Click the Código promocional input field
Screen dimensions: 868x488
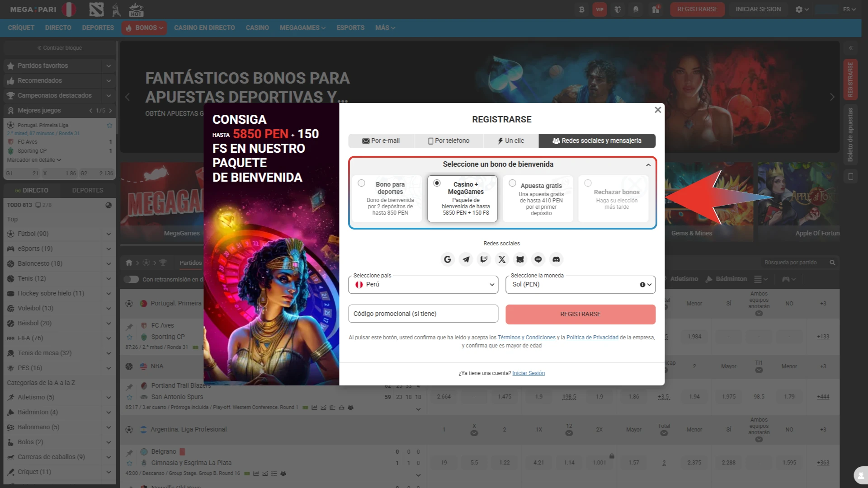pos(423,314)
